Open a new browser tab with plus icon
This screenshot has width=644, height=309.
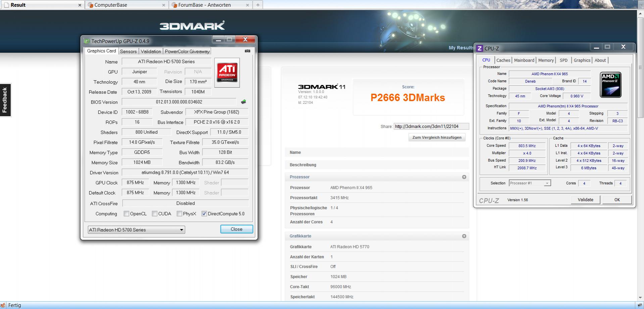point(258,5)
